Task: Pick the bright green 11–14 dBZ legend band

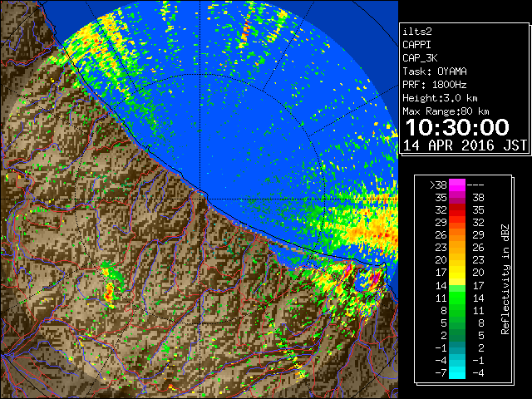Action: 457,298
